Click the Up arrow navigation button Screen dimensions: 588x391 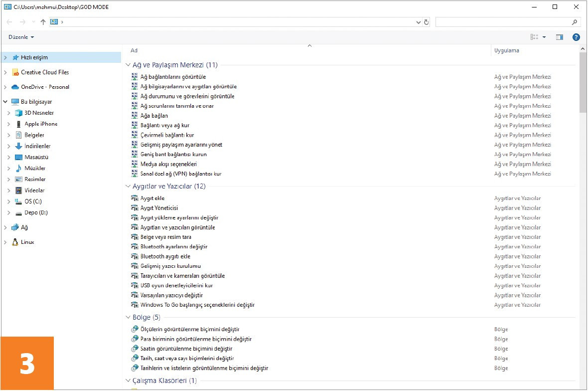(43, 22)
